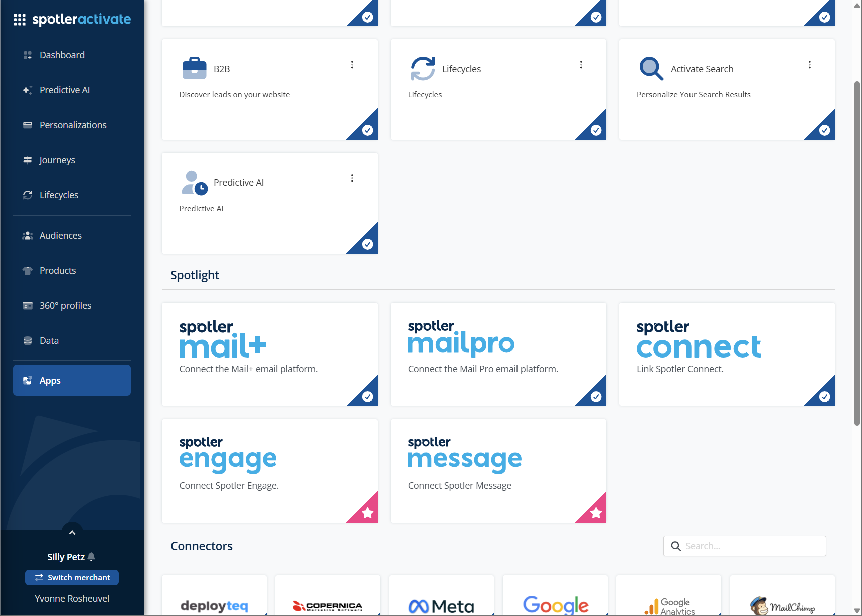Open the Spotler Message card

[x=498, y=471]
